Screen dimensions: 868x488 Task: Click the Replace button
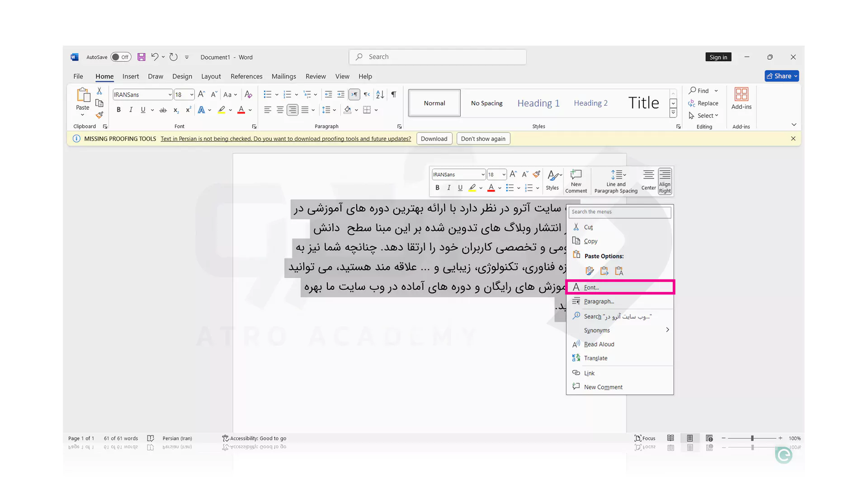coord(703,103)
